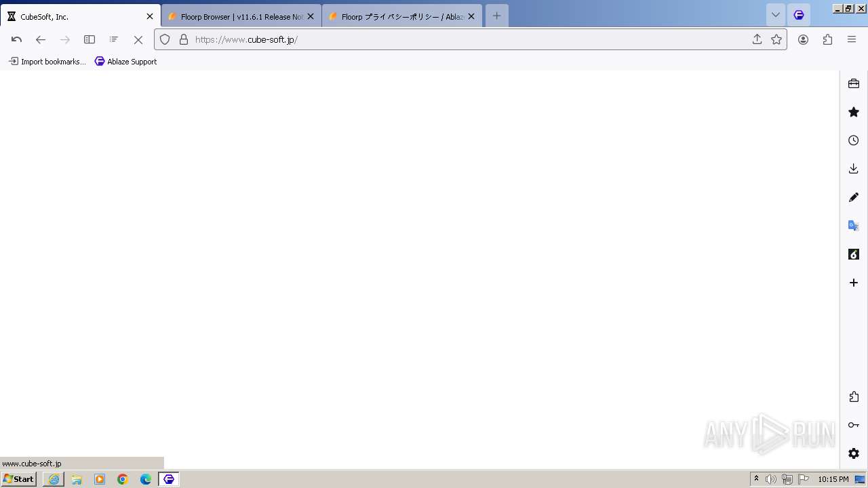Open sidebar settings gear

[x=854, y=453]
